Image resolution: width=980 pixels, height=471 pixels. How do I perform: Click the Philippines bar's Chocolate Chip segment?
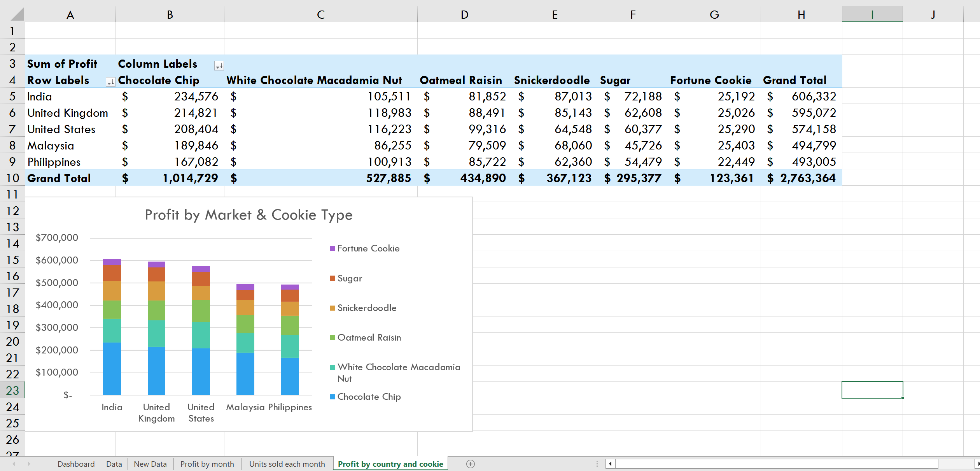pos(290,376)
